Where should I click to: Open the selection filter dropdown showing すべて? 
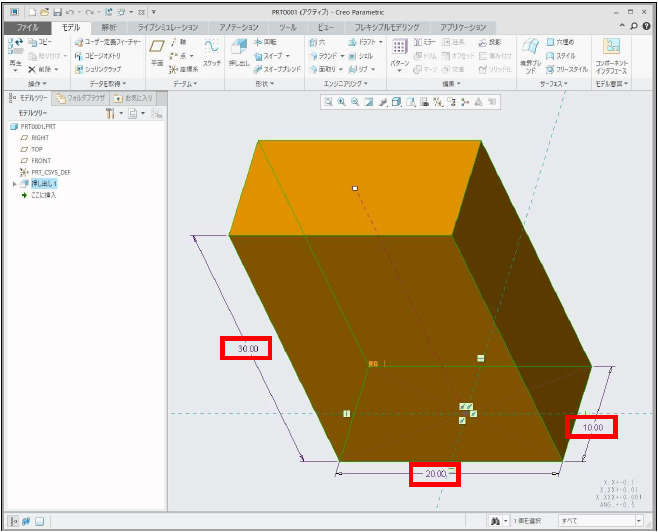pyautogui.click(x=600, y=521)
